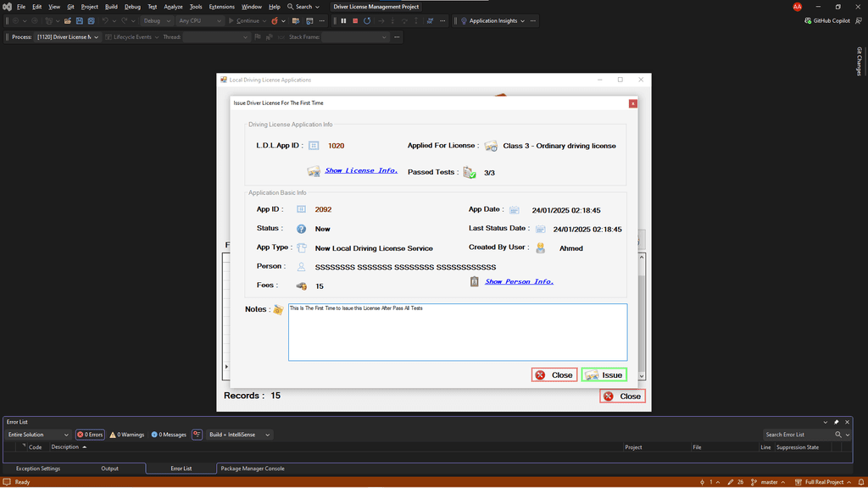Viewport: 868px width, 488px height.
Task: Close the Issue Driver License dialog with red X
Action: [x=632, y=103]
